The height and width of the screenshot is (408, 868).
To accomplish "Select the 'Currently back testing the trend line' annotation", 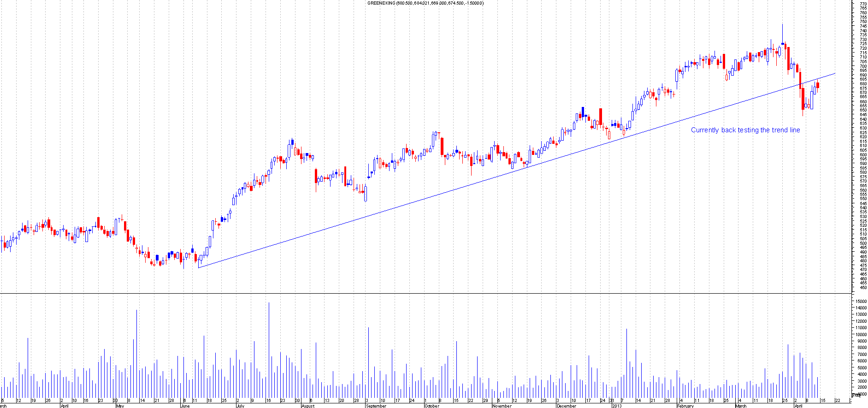I will pos(745,130).
